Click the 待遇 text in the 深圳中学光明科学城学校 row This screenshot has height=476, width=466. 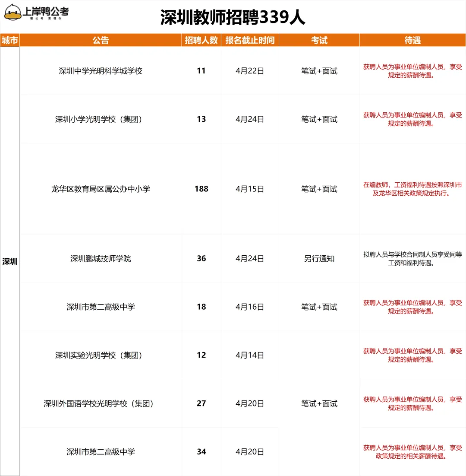[412, 71]
